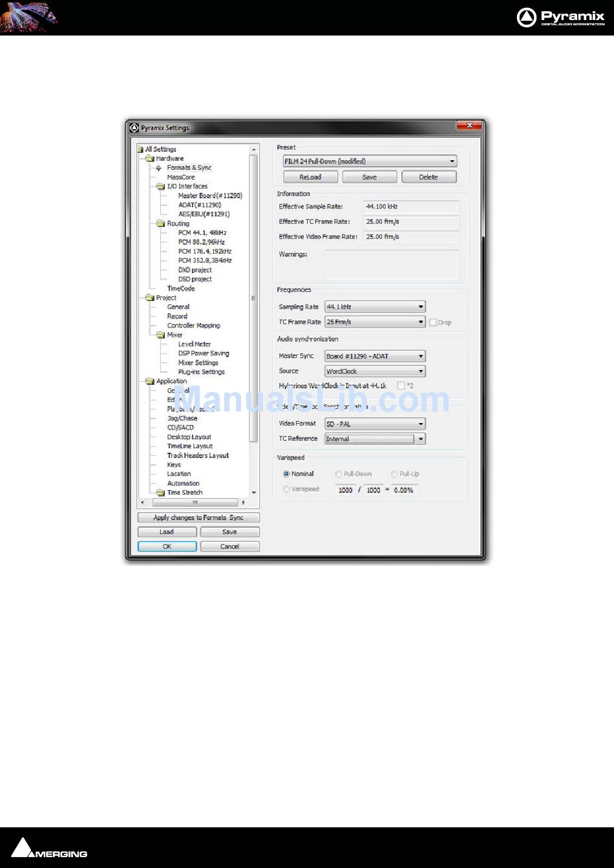Close the Pyramix Settings dialog

click(x=470, y=125)
